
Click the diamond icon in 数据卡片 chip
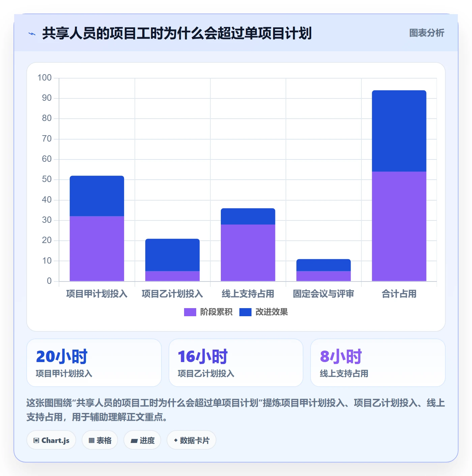176,440
